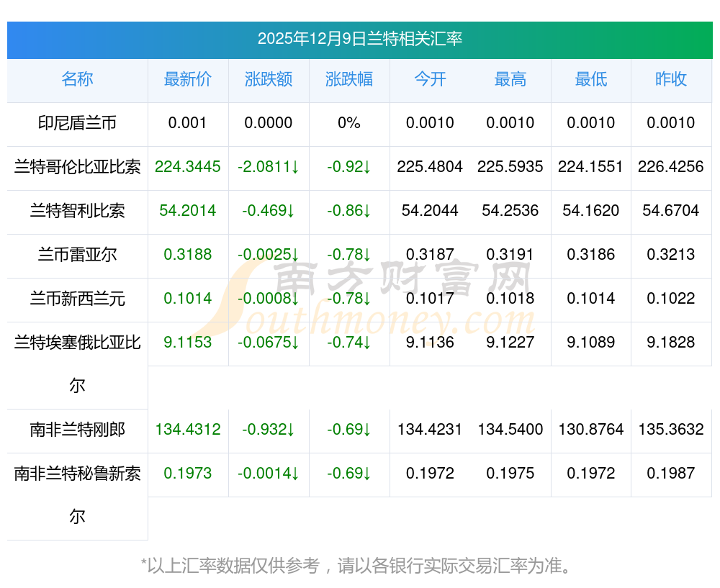720x588 pixels.
Task: Click the 兰特哥伦比亚比索 currency name
Action: point(77,167)
